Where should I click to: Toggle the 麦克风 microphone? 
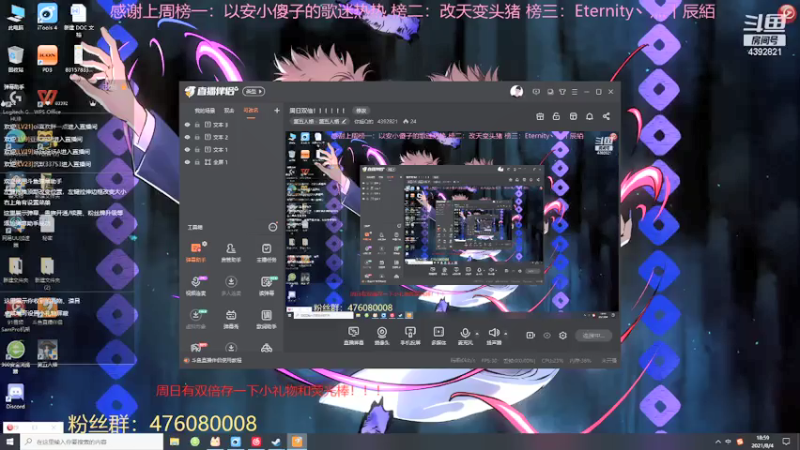[465, 336]
